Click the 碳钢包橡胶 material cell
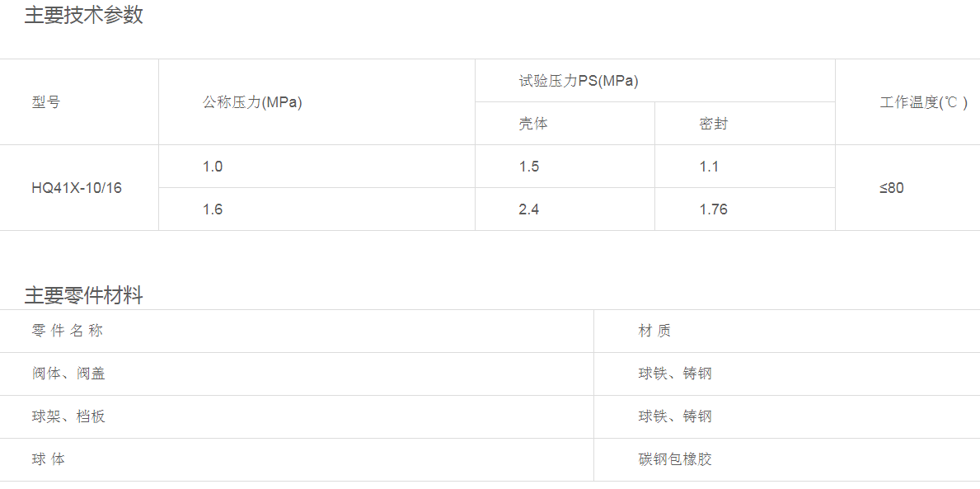This screenshot has height=489, width=980. pyautogui.click(x=675, y=459)
